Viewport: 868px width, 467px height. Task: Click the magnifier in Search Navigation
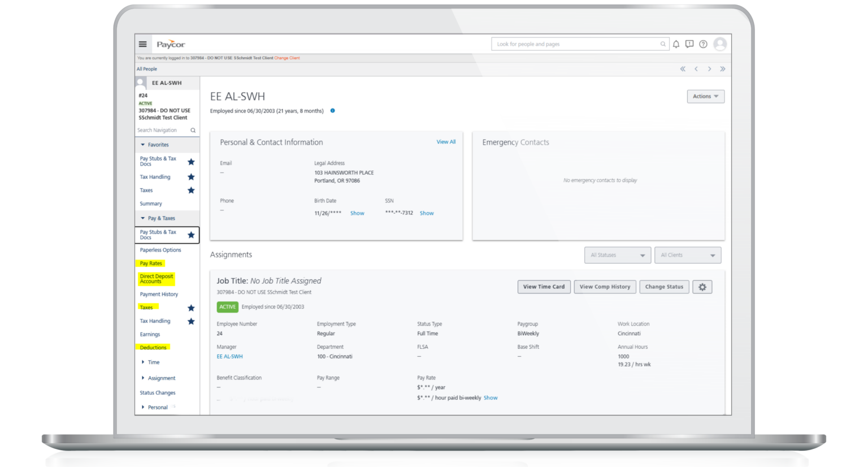192,130
